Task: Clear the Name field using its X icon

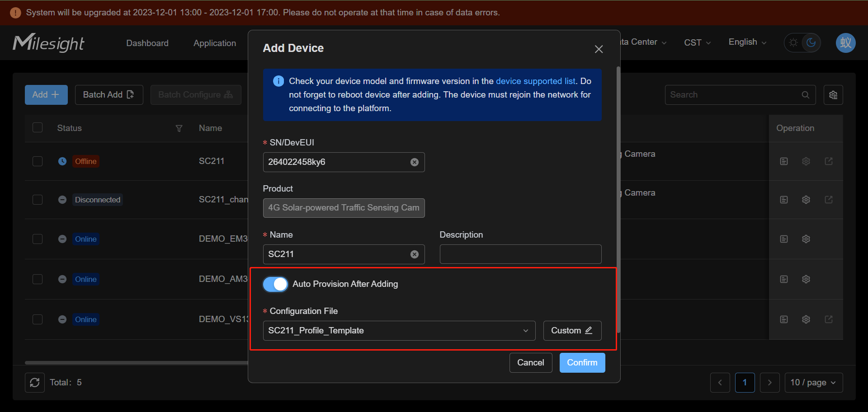Action: click(414, 254)
